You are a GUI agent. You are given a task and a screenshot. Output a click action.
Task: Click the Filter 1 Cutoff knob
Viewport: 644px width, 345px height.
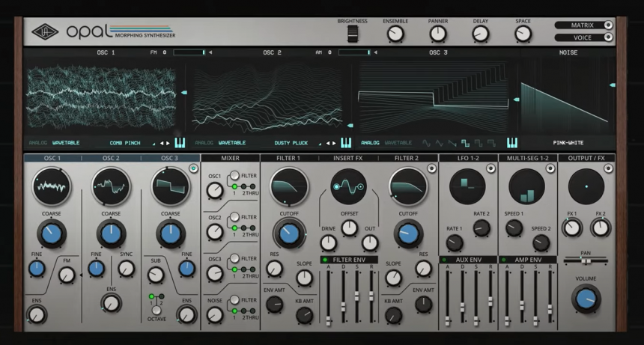point(289,233)
